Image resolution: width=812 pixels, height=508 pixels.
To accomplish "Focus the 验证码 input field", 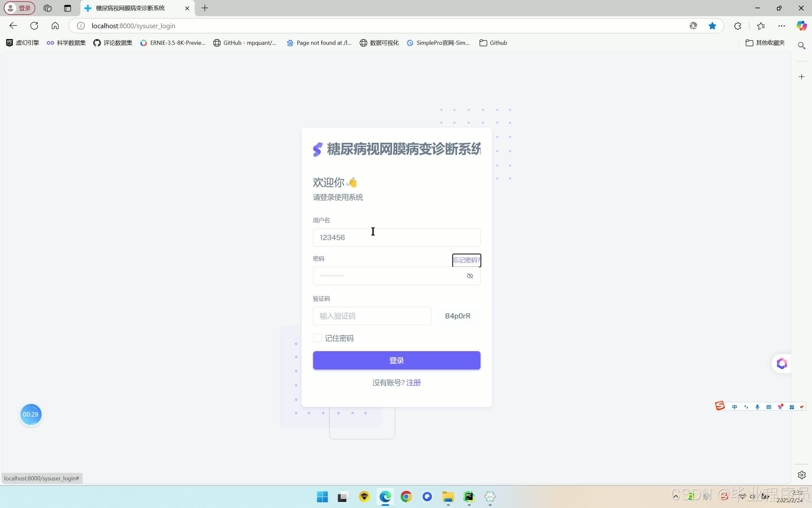I will point(372,316).
